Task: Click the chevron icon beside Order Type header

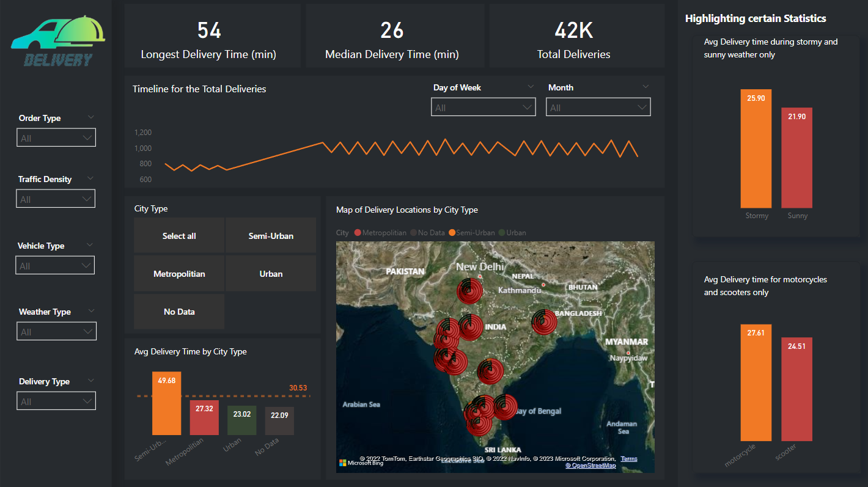Action: pos(91,117)
